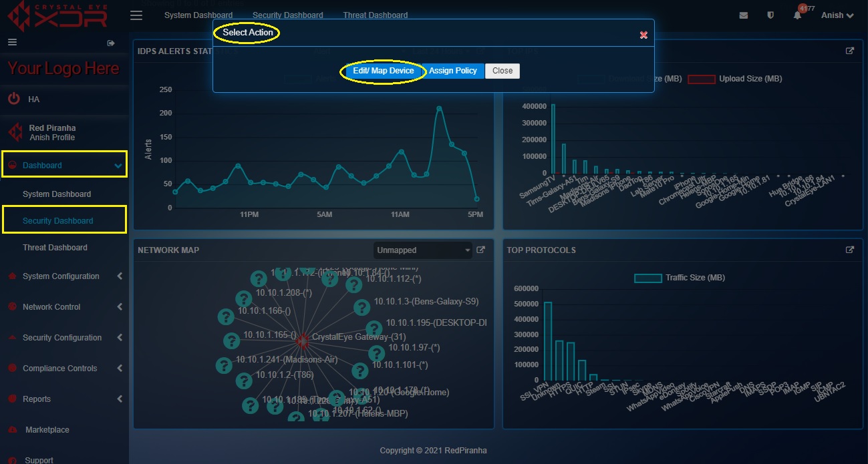
Task: Open Threat Dashboard in the sidebar
Action: [55, 248]
